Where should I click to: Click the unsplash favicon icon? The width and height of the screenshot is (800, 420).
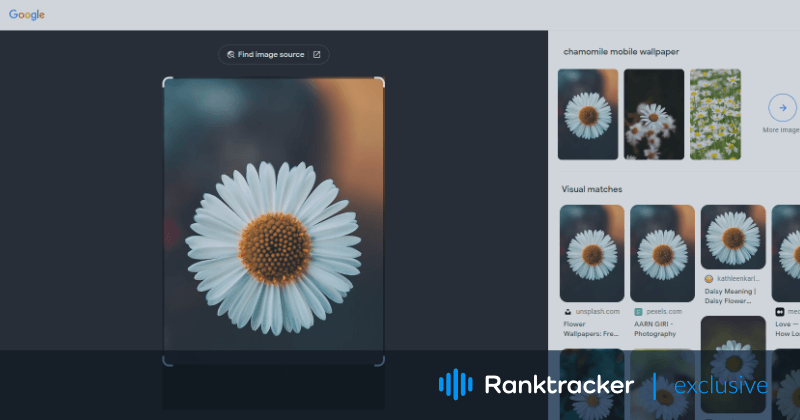pos(567,311)
